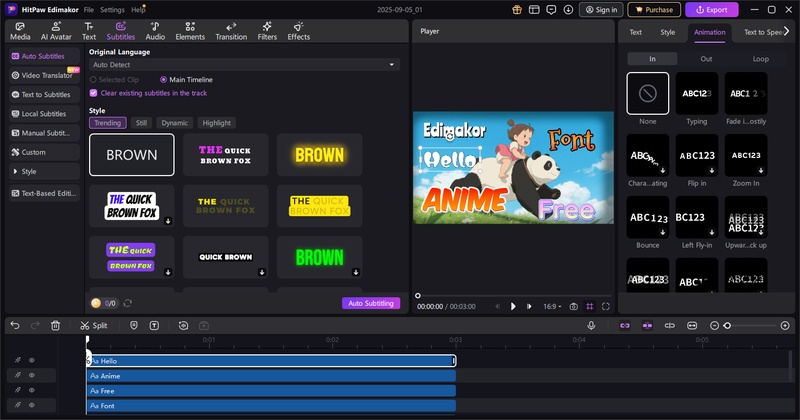The image size is (800, 420).
Task: Open Video Translator in the sidebar
Action: [x=44, y=75]
